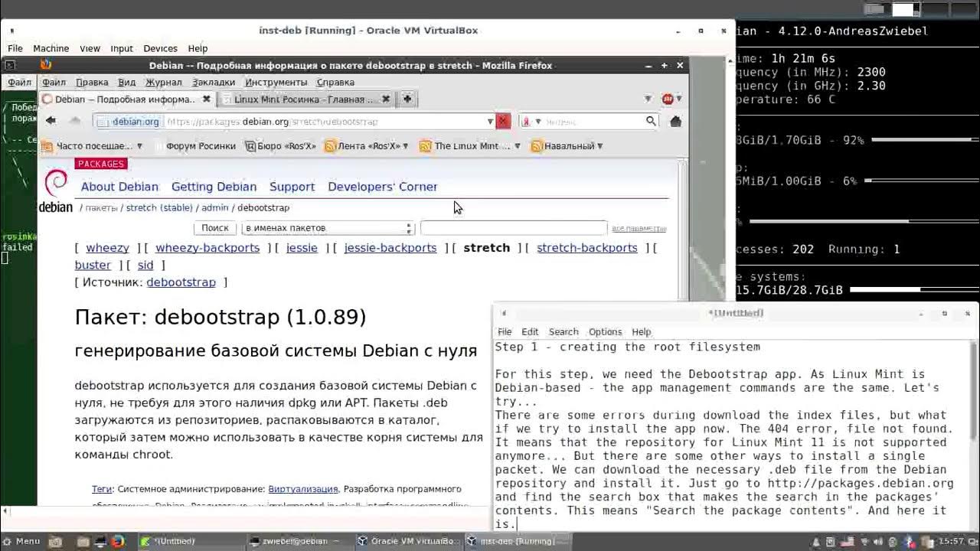Stop loading with red X button
Screen dimensions: 980x551
[503, 121]
